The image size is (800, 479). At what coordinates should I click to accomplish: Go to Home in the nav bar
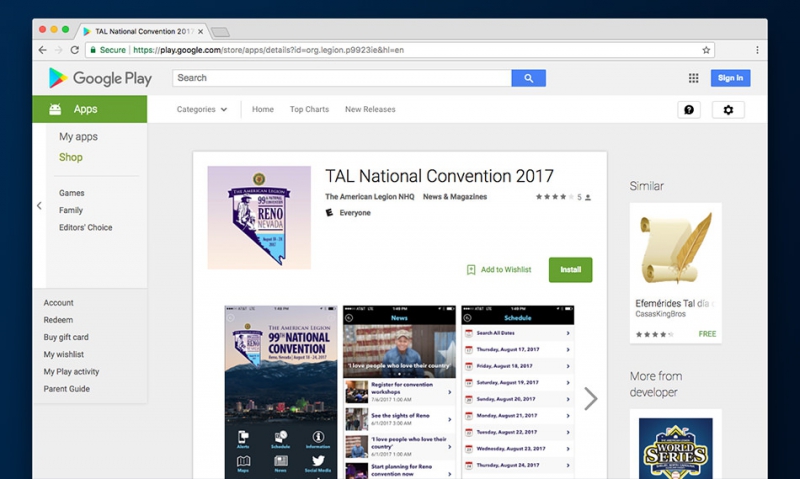263,109
